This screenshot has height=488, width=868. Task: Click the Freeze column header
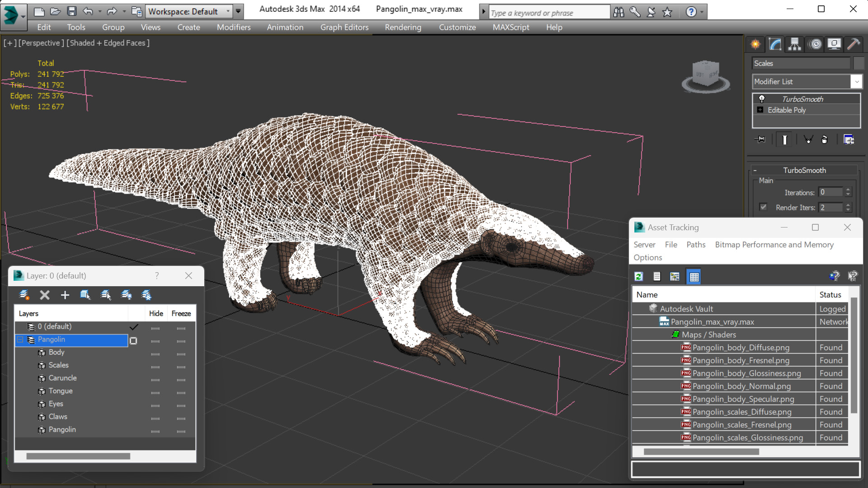coord(181,313)
